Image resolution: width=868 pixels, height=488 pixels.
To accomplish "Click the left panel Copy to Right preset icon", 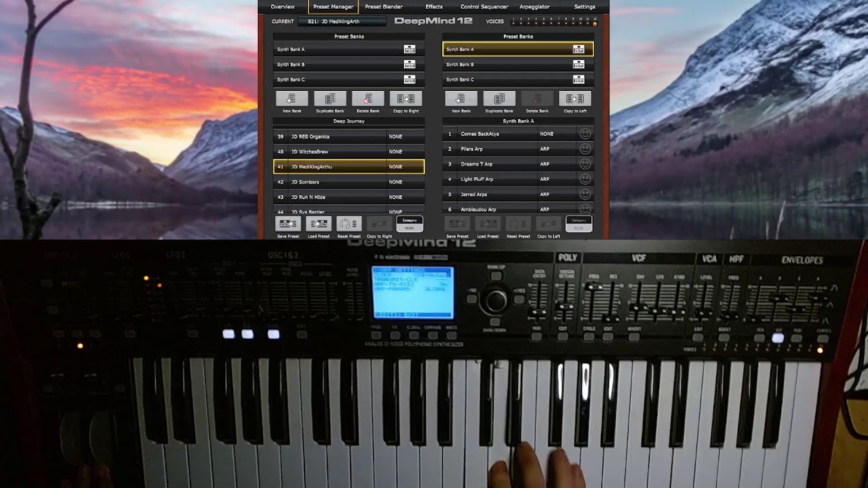I will click(379, 224).
